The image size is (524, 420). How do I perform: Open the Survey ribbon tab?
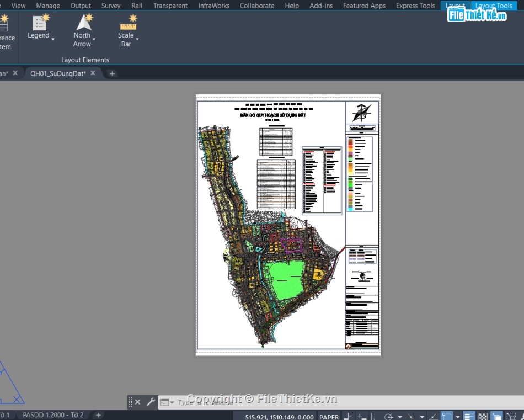click(111, 6)
